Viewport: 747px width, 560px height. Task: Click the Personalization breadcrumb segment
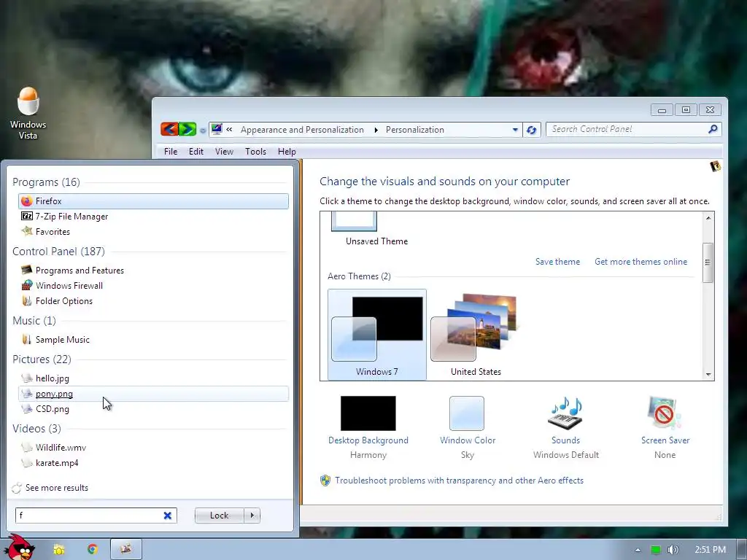click(x=414, y=130)
